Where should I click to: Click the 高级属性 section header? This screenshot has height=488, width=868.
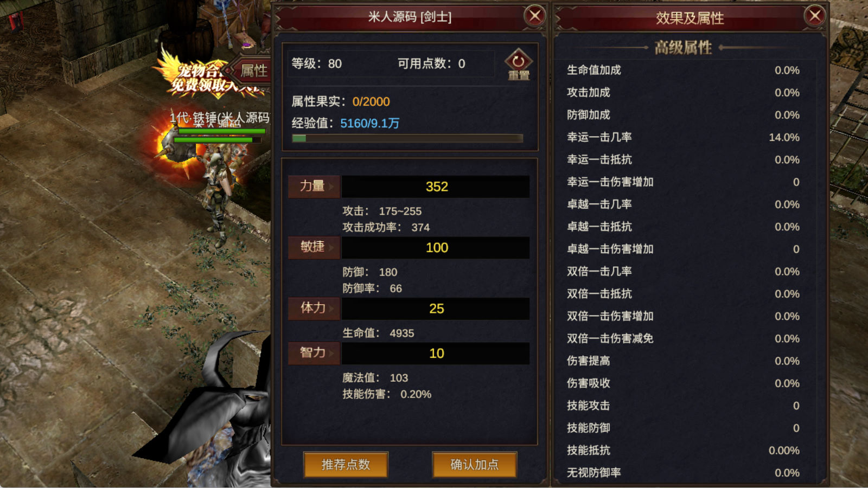683,48
